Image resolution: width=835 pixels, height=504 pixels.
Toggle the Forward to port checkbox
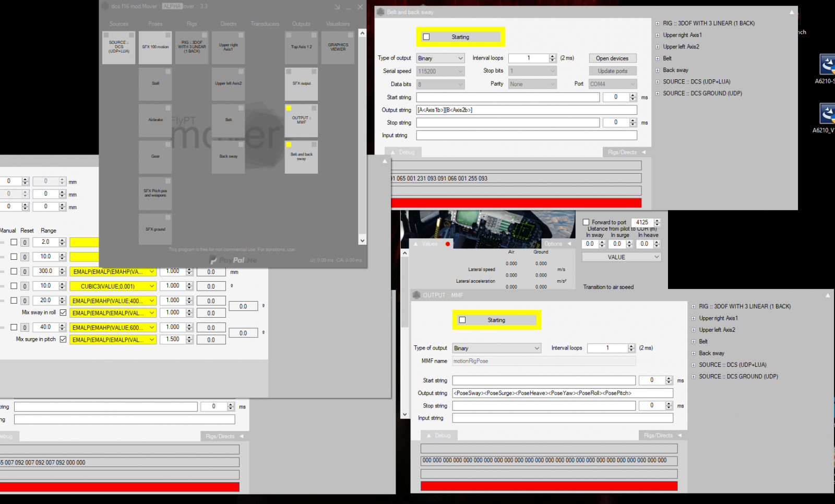coord(586,222)
